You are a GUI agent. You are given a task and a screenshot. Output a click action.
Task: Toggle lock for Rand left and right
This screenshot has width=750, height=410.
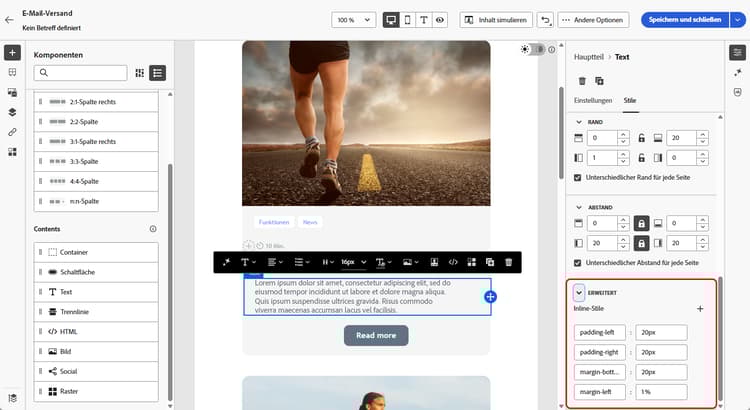tap(641, 158)
